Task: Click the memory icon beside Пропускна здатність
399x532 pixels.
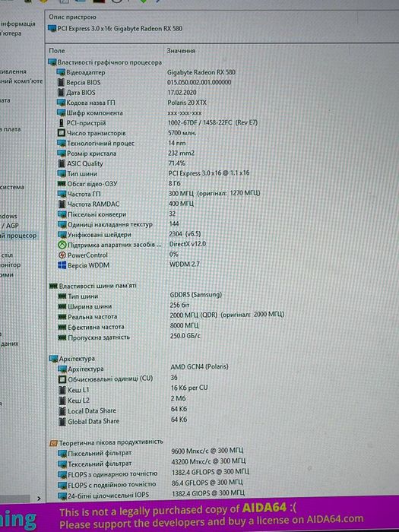Action: click(62, 337)
